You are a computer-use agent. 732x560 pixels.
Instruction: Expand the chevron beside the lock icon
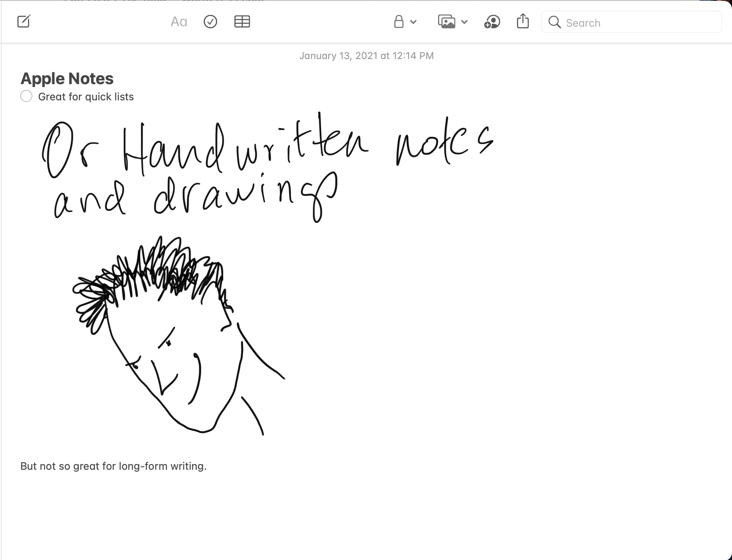[x=413, y=22]
